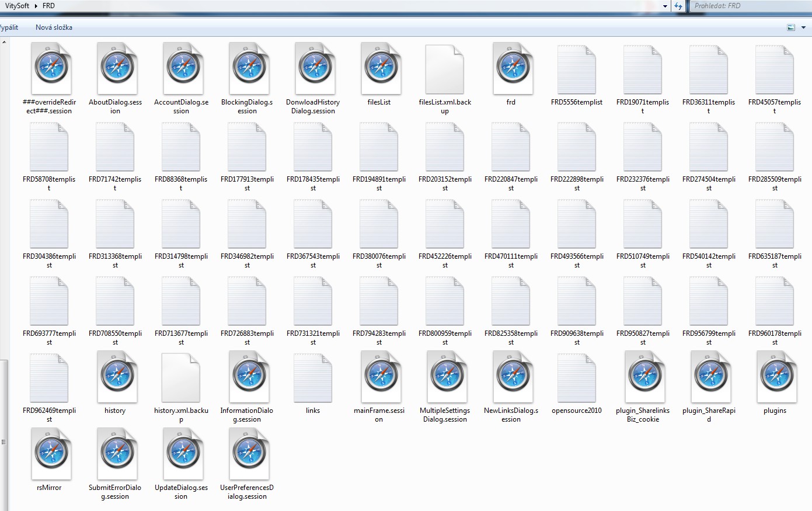Click the Vypálit toolbar button
Image resolution: width=812 pixels, height=511 pixels.
click(x=9, y=27)
